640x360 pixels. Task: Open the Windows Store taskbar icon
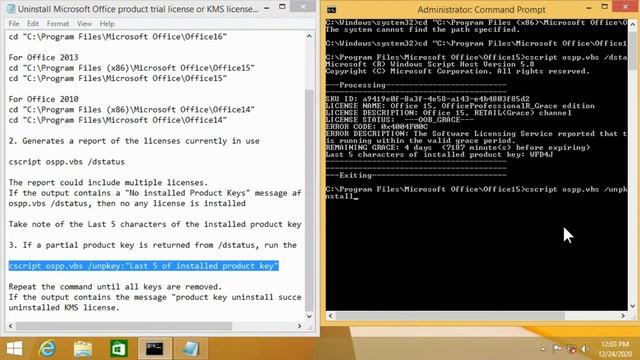pyautogui.click(x=119, y=349)
